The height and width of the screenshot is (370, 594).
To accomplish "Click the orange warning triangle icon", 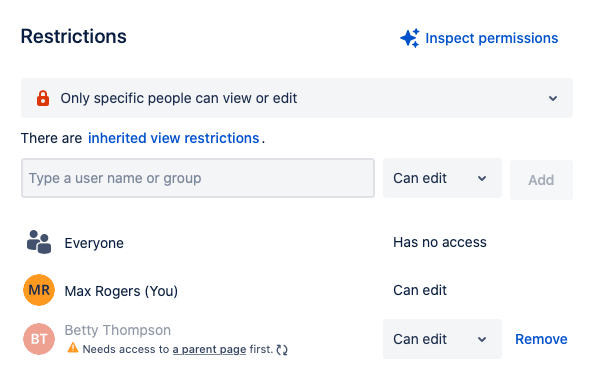I will pos(73,348).
